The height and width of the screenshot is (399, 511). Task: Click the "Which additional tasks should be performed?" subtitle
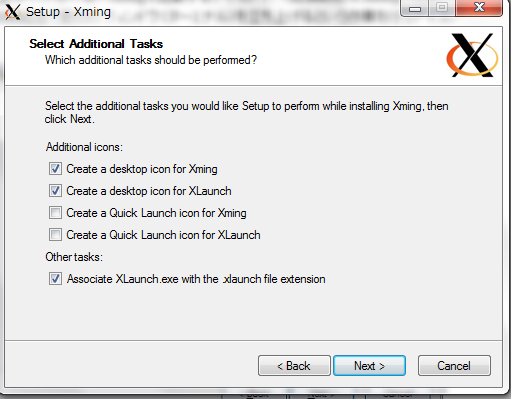(151, 60)
